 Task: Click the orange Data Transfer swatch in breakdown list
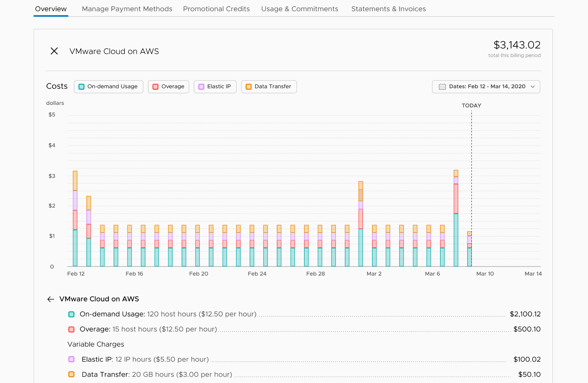(x=71, y=374)
